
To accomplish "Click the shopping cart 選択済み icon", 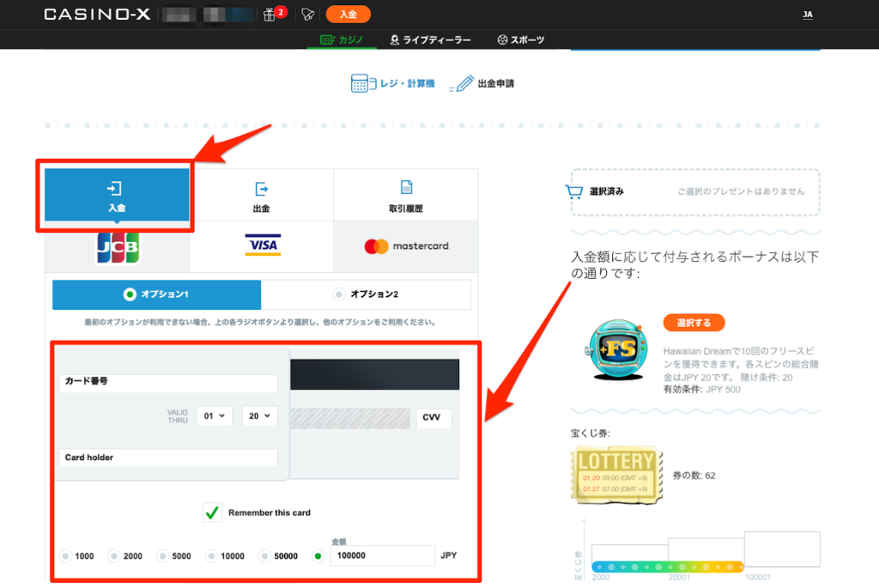I will (573, 191).
